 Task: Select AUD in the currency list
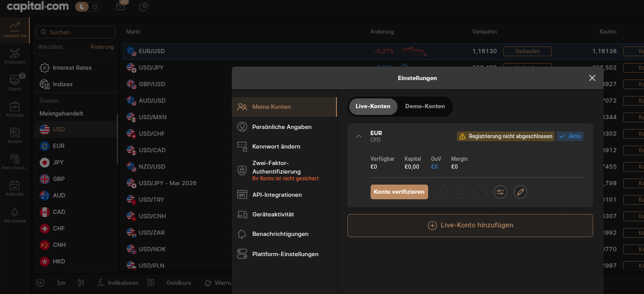(x=76, y=195)
